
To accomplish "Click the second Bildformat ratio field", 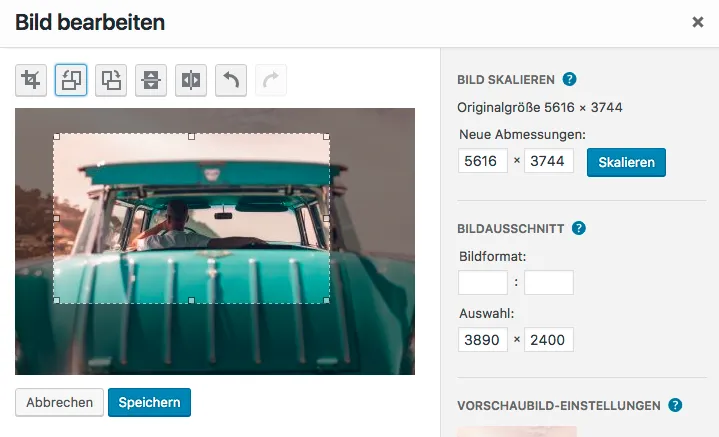I will point(549,282).
